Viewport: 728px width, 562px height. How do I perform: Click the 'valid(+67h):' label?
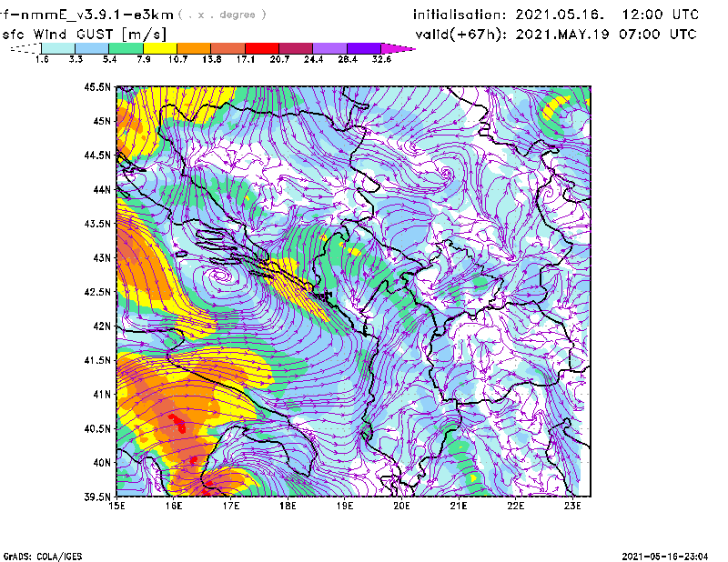460,35
